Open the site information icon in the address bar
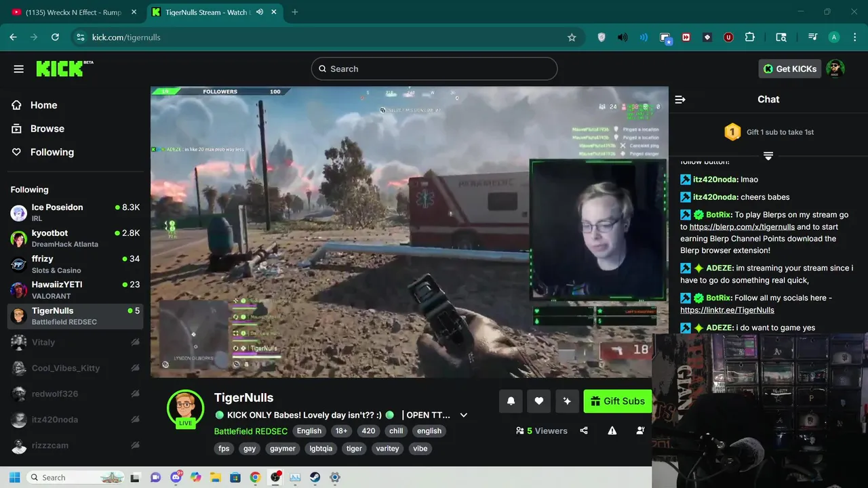Screen dimensions: 868x488 click(81, 37)
